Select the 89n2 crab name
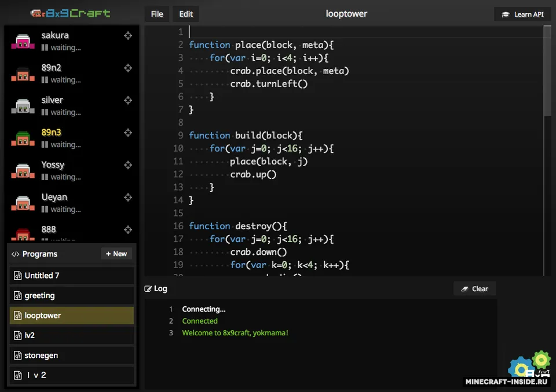 coord(51,68)
